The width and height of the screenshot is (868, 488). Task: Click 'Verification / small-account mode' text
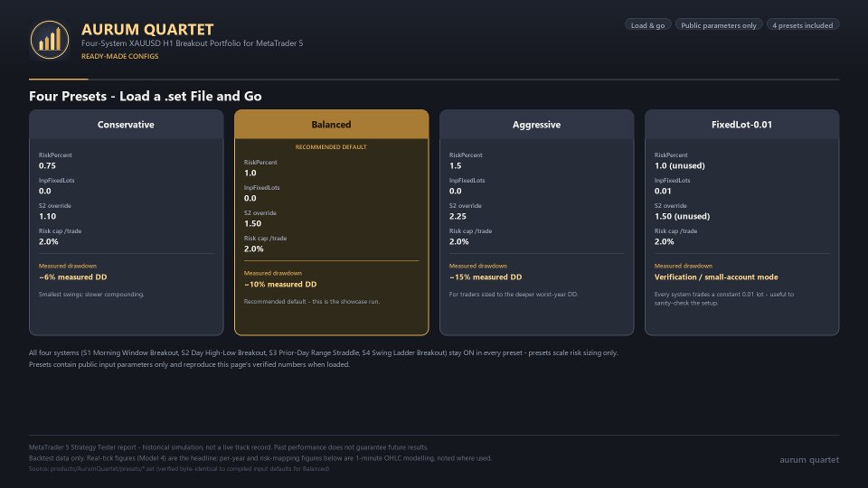pos(716,277)
